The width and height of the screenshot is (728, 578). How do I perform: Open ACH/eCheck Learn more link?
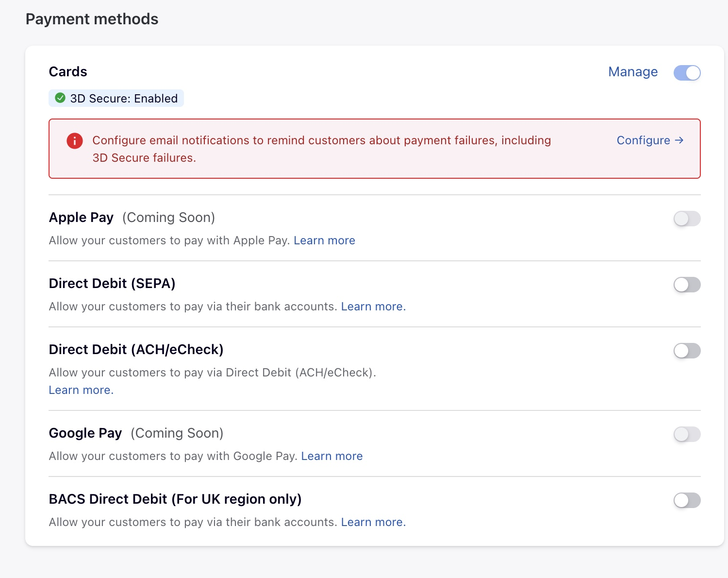point(81,390)
